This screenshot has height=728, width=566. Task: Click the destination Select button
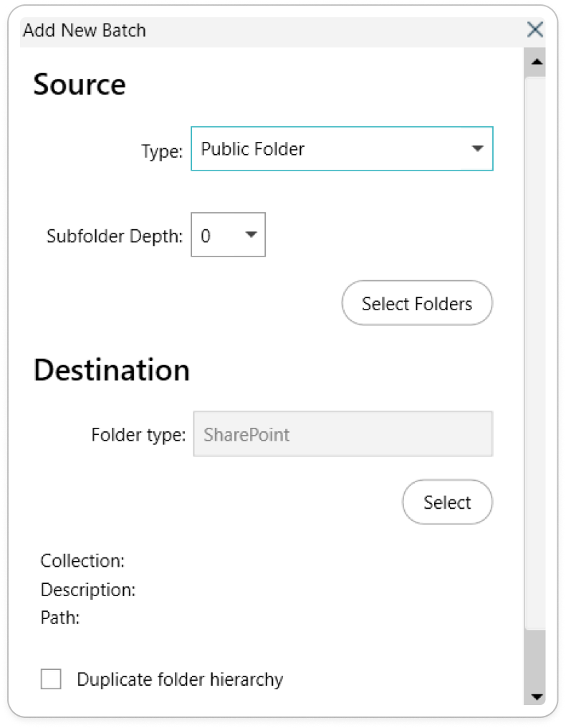pyautogui.click(x=447, y=502)
